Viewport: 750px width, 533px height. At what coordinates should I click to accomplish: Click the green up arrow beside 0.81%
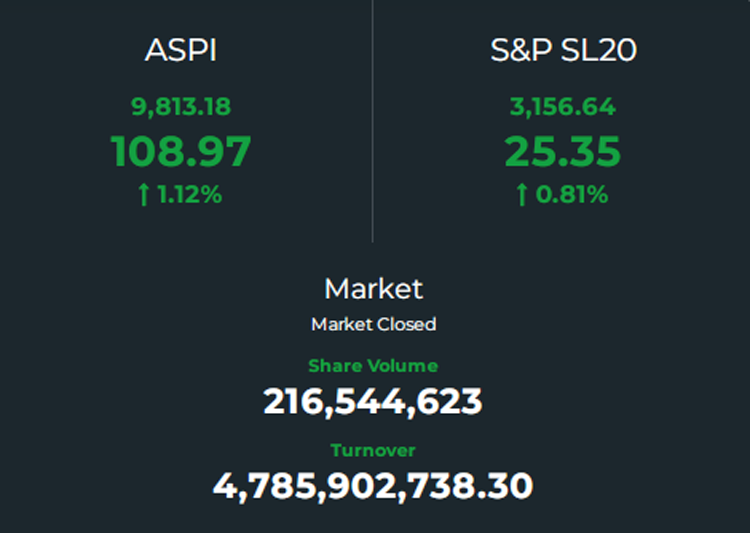(522, 195)
